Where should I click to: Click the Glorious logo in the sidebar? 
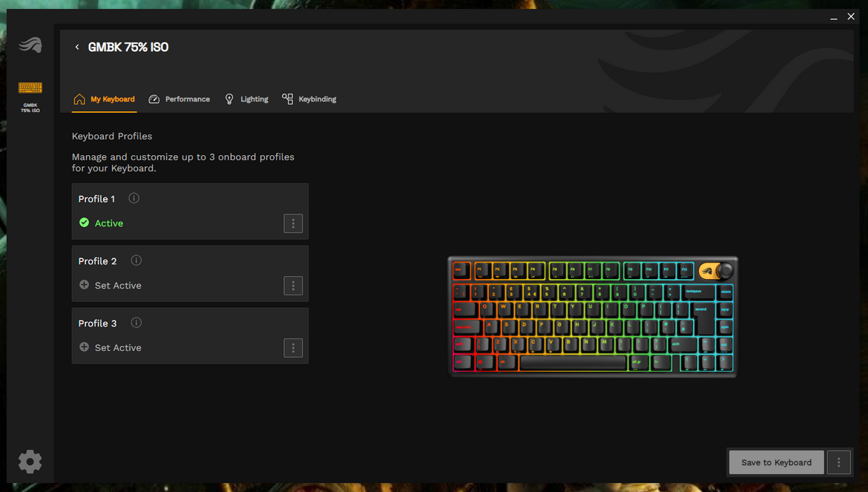[x=30, y=45]
